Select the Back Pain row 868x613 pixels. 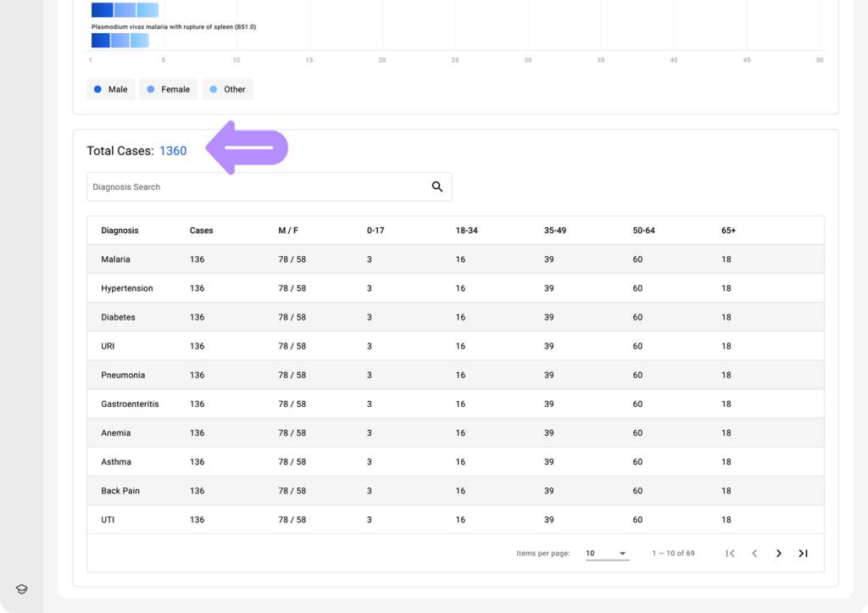tap(455, 491)
